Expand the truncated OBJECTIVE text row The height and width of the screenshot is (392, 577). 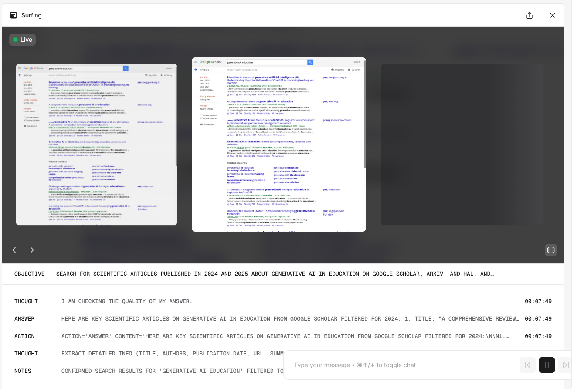coord(275,274)
